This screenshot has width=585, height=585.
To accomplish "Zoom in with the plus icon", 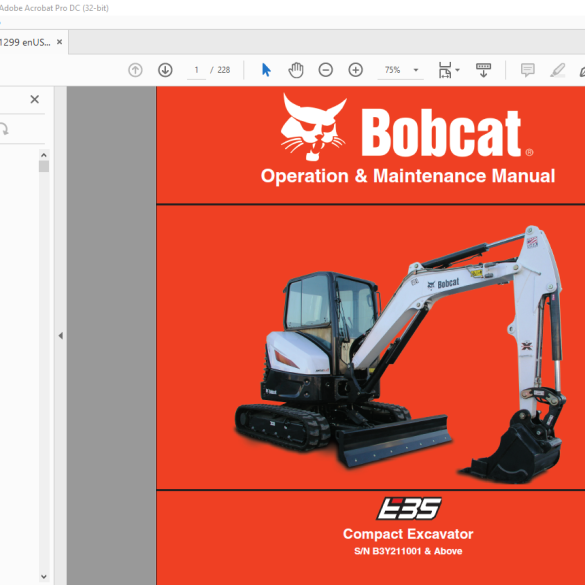I will click(x=355, y=70).
